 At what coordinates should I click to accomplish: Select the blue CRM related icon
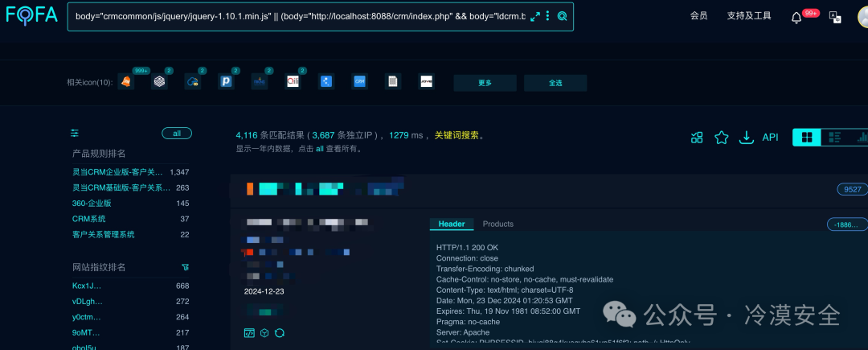[x=359, y=81]
